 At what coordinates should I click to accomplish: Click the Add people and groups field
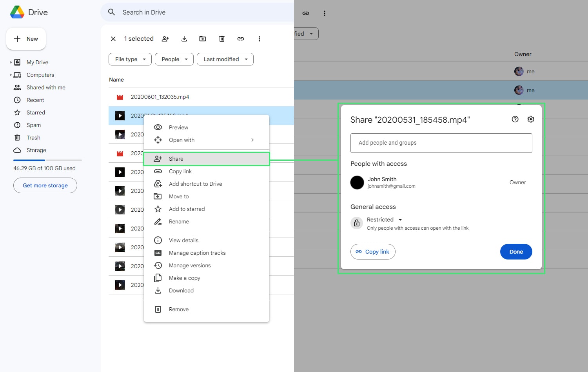[x=441, y=143]
